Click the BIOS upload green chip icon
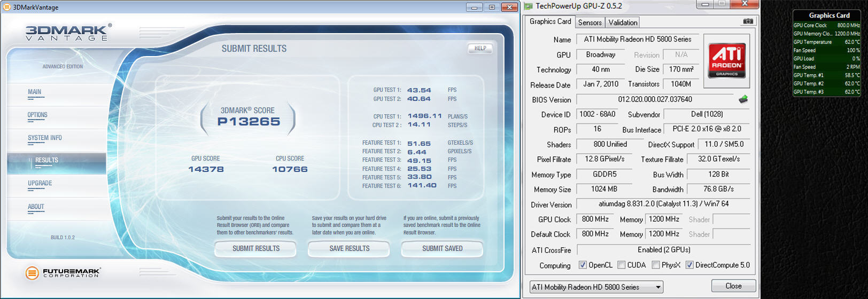868x299 pixels. pos(743,99)
